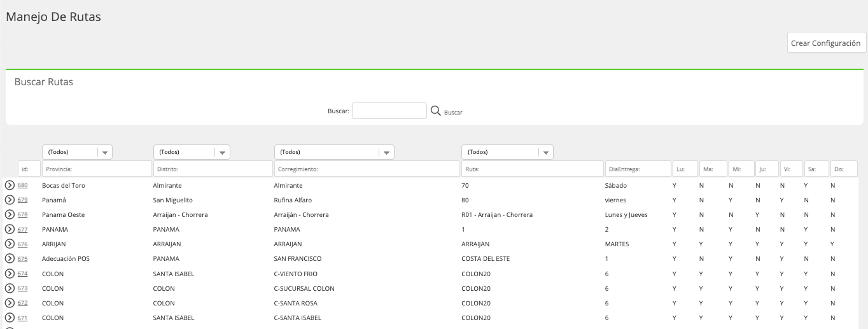The width and height of the screenshot is (868, 329).
Task: Select the MARTES delivery day cell
Action: point(617,244)
